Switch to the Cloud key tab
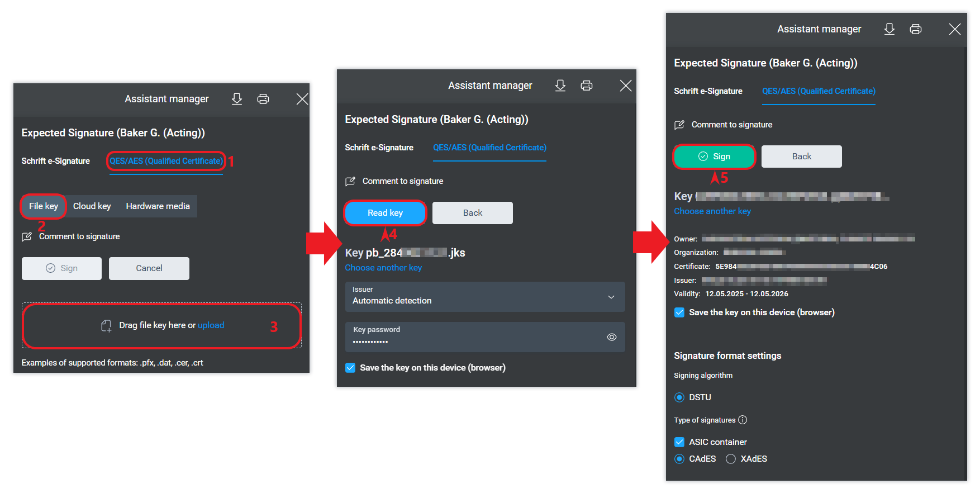 pyautogui.click(x=92, y=206)
